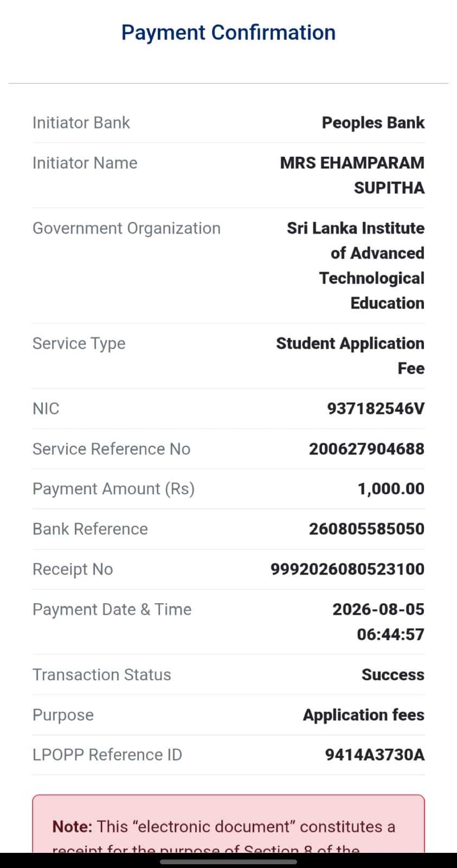457x868 pixels.
Task: Select Receipt No 9992026080523100
Action: (347, 569)
